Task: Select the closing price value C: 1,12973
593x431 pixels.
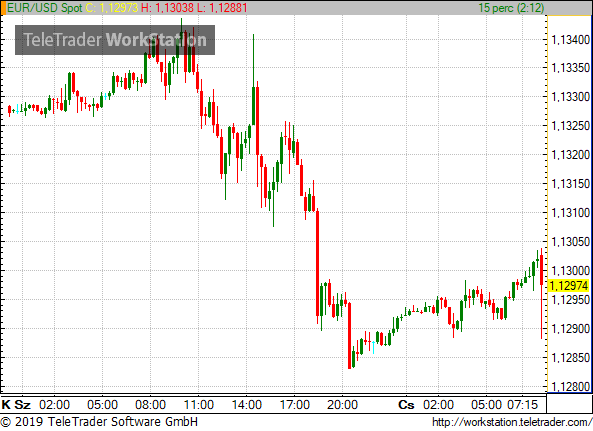Action: tap(112, 8)
